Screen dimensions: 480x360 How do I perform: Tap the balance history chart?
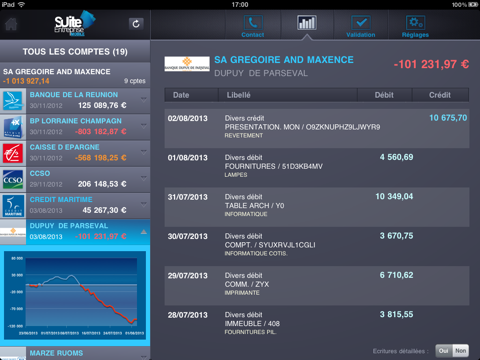tap(75, 295)
